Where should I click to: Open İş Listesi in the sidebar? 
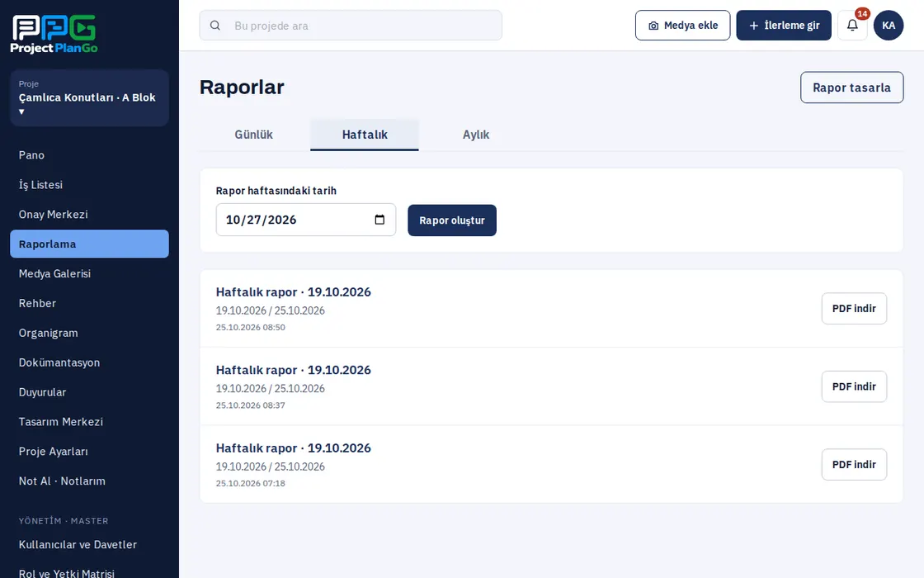tap(90, 185)
